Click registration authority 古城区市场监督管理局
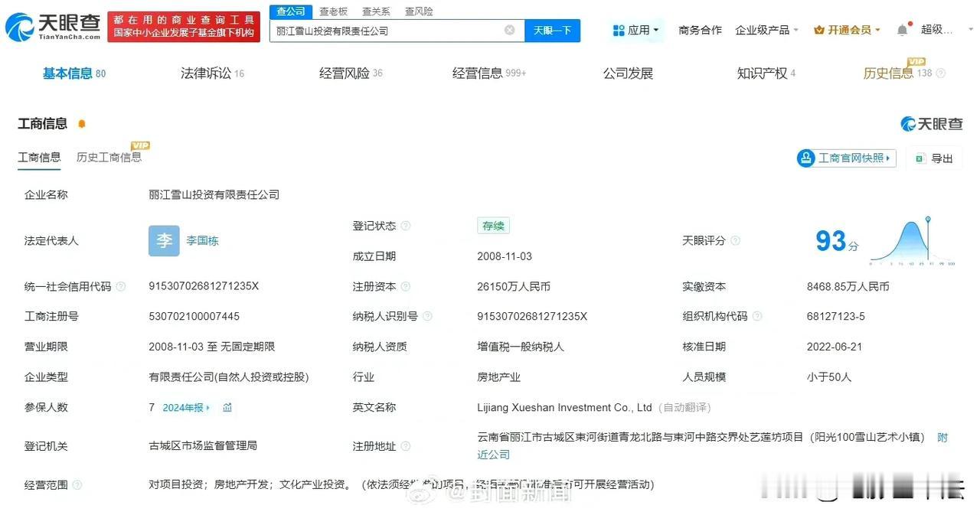 click(203, 446)
